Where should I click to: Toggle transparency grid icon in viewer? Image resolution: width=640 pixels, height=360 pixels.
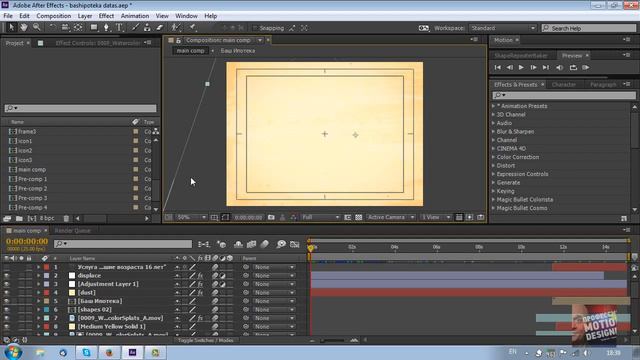(x=359, y=217)
